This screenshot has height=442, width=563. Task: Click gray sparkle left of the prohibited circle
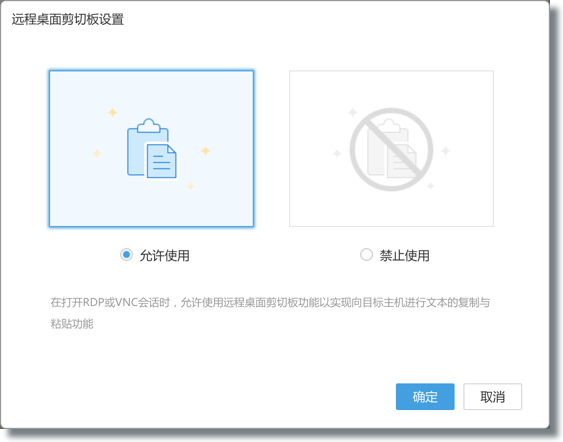[x=337, y=154]
